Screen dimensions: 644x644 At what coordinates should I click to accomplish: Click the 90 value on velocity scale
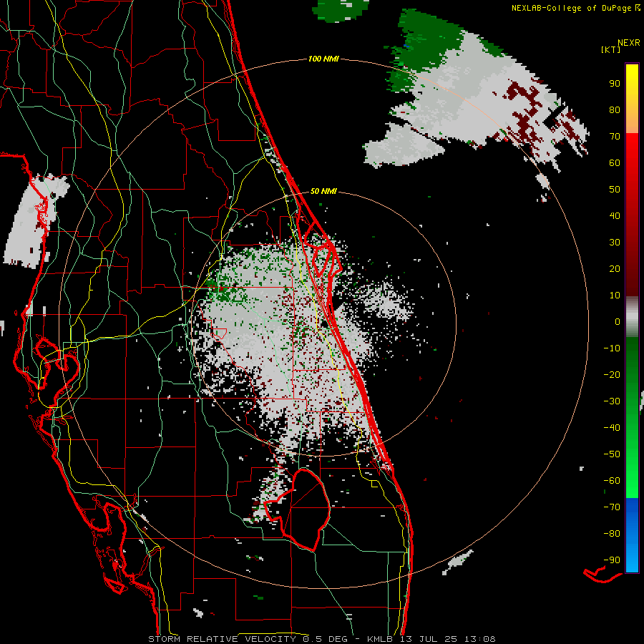click(615, 84)
